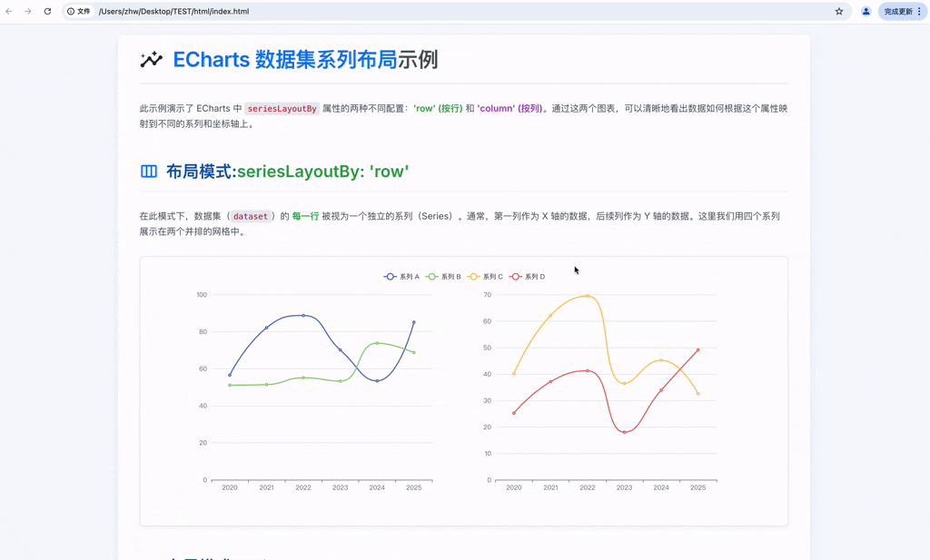The height and width of the screenshot is (560, 930).
Task: Click the browser forward navigation arrow
Action: (27, 12)
